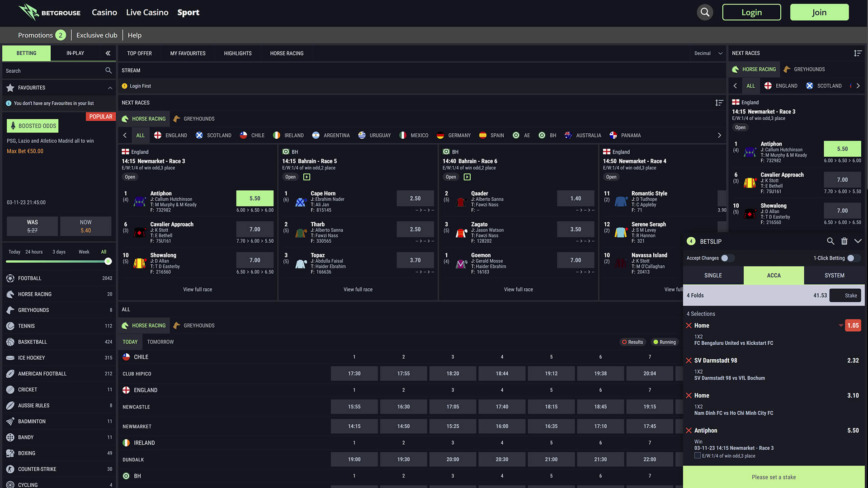
Task: Open Football sport icon in sidebar
Action: (x=10, y=278)
